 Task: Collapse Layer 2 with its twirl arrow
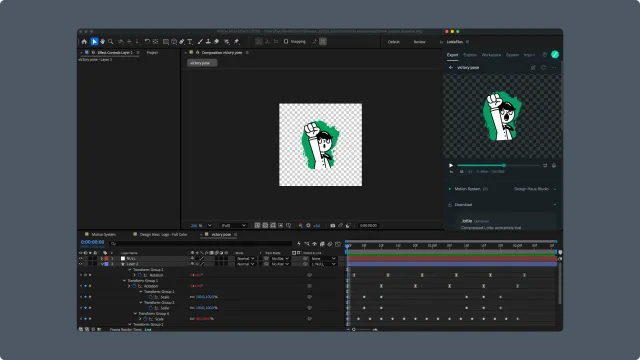[102, 264]
